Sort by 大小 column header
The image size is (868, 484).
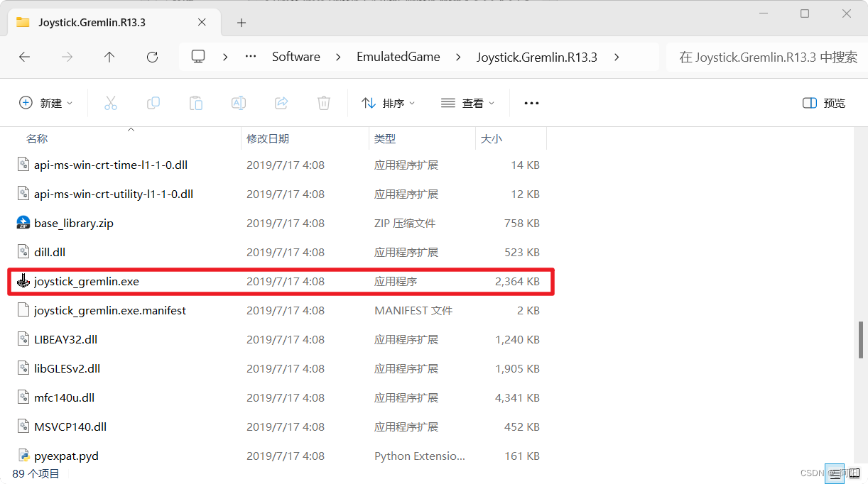tap(492, 138)
